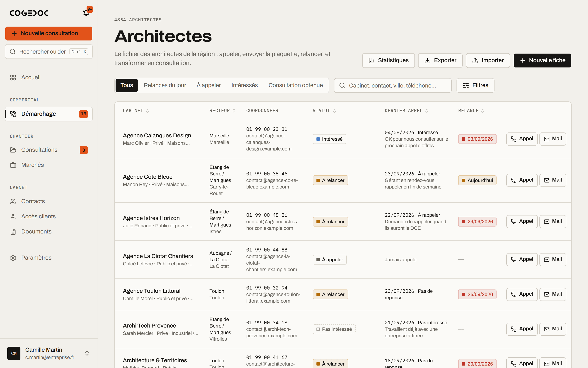The image size is (588, 368).
Task: Open the Agence Toulon Littoral row name
Action: pyautogui.click(x=152, y=291)
